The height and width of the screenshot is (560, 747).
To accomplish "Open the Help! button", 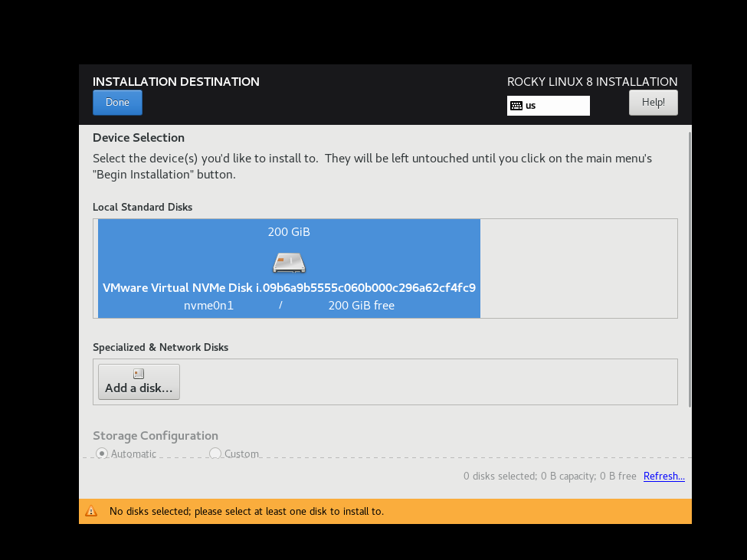I will 654,103.
